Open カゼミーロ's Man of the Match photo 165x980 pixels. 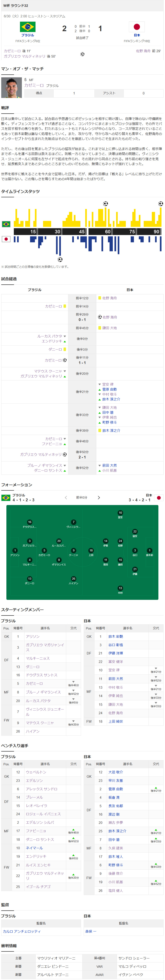click(11, 88)
